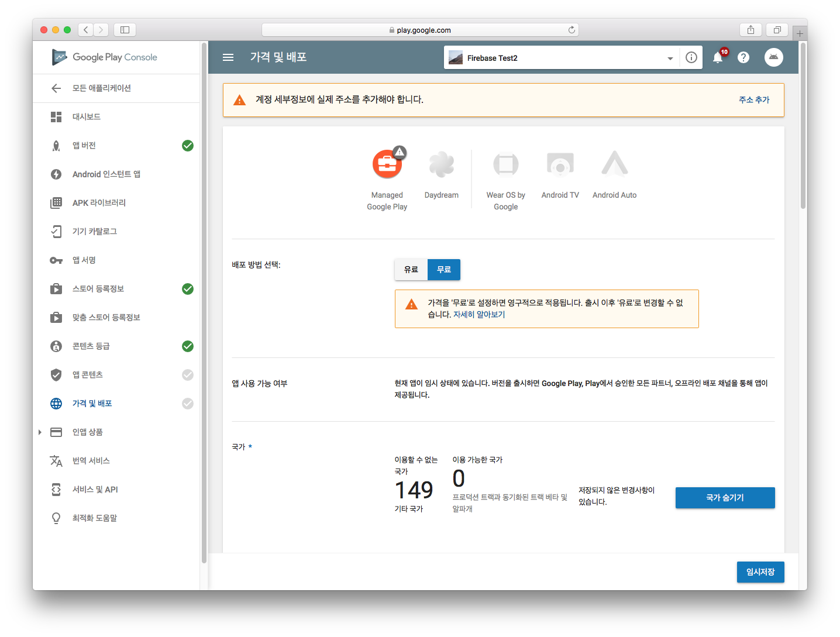Viewport: 840px width, 637px height.
Task: Click the 기기 카탈로그 device icon
Action: 56,232
